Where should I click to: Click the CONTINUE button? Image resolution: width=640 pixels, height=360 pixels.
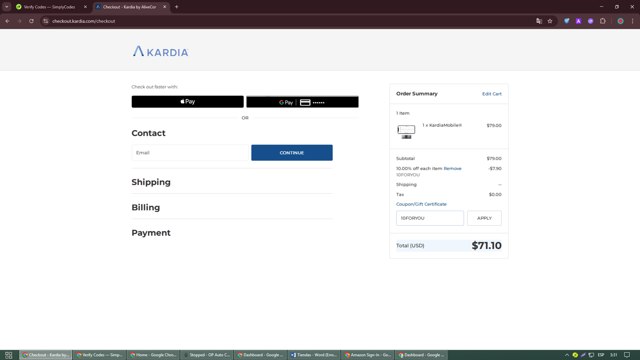click(292, 153)
